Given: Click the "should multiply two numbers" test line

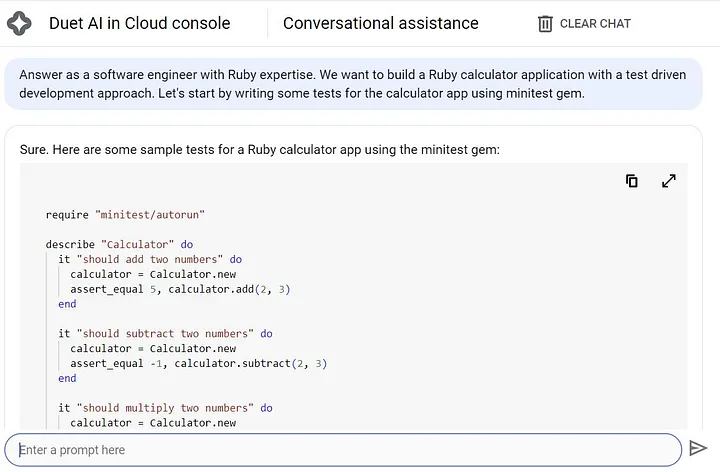Looking at the screenshot, I should (x=165, y=408).
